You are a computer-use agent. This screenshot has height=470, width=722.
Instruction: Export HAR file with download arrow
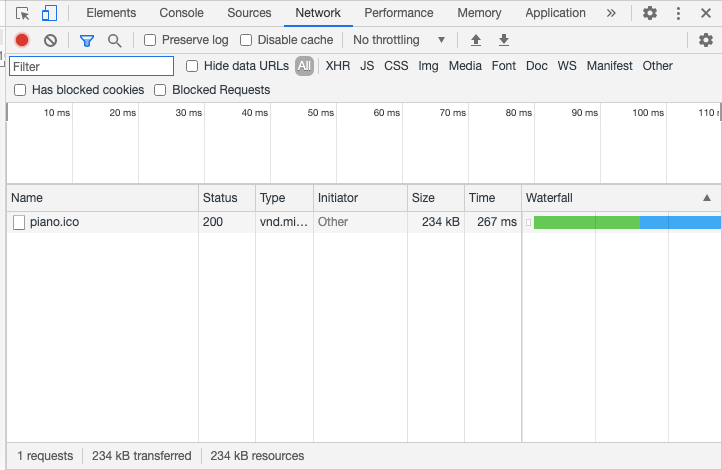coord(504,40)
